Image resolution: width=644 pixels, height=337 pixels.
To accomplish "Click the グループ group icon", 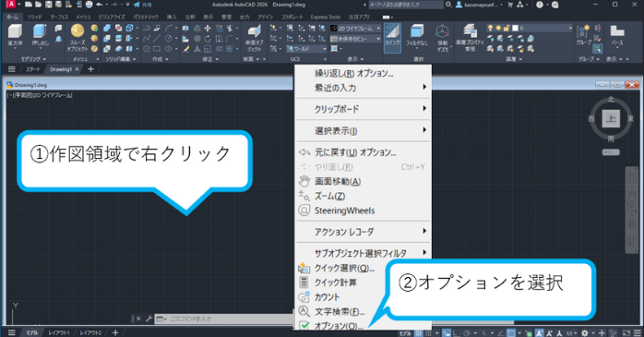I will (x=584, y=35).
